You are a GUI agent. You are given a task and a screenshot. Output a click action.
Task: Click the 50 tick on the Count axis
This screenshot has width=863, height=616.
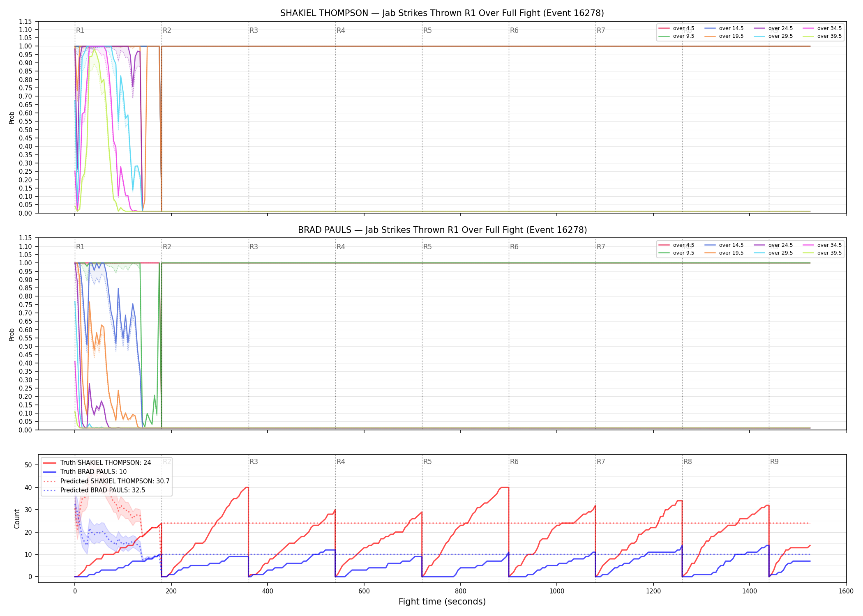(x=28, y=465)
